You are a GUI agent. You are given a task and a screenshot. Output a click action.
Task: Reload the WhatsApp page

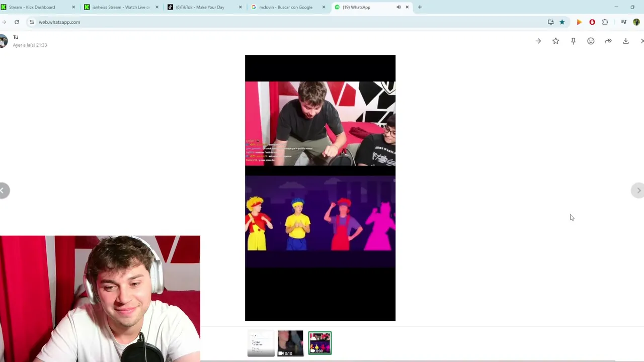click(x=17, y=22)
